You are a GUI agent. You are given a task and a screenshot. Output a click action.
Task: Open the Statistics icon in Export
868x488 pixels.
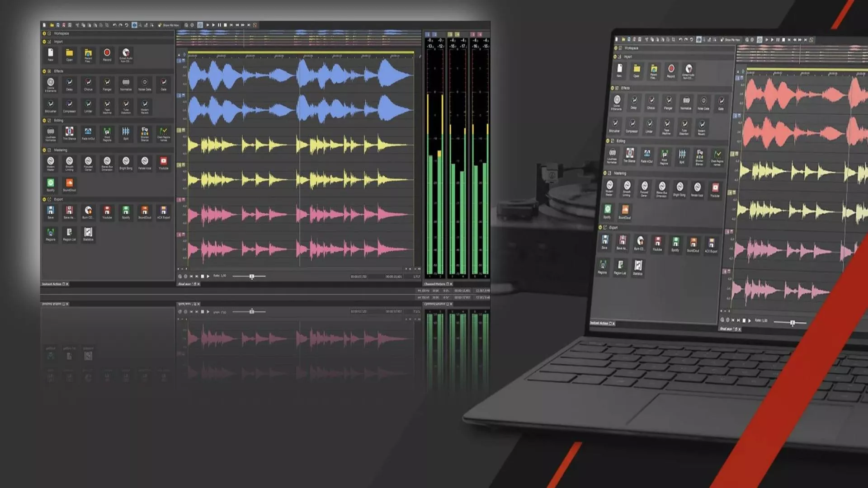(x=88, y=233)
